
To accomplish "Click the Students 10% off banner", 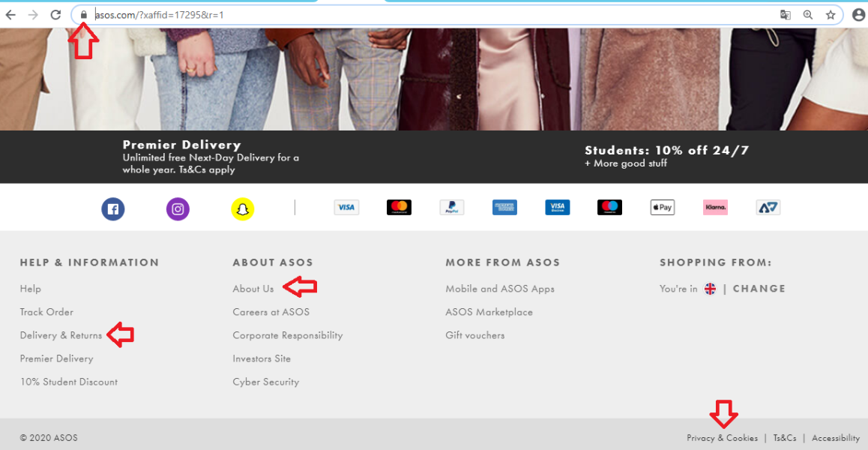I will tap(666, 155).
